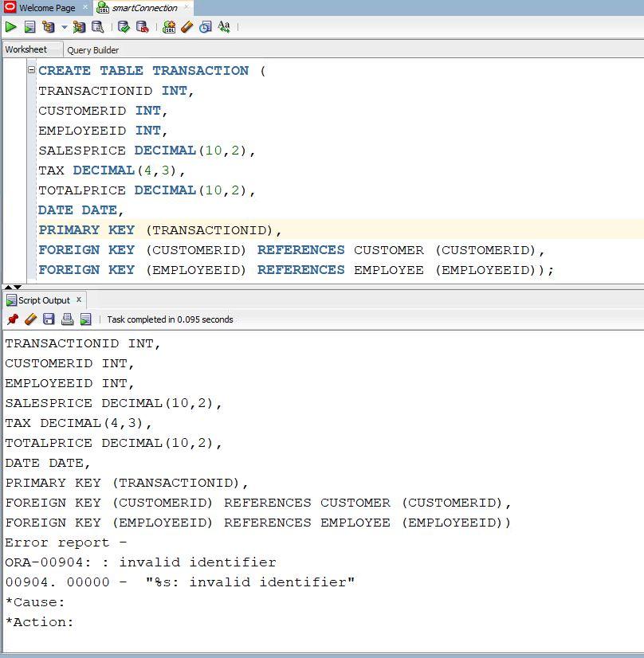Image resolution: width=644 pixels, height=658 pixels.
Task: Click the editor FOREIGN KEY line referencing CUSTOMER
Action: (x=292, y=250)
